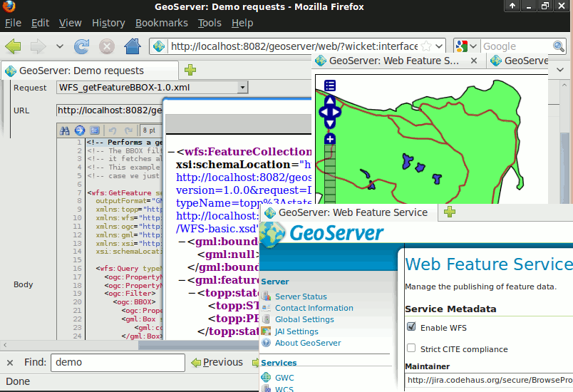This screenshot has height=392, width=573.
Task: Click the Firefox back arrow button
Action: (14, 46)
